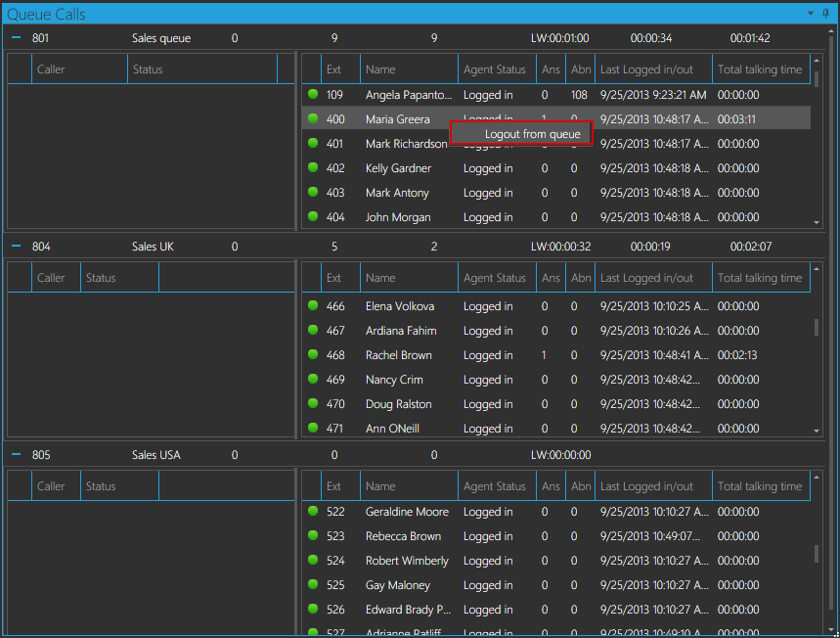Click Abn column header in queue 805
The height and width of the screenshot is (638, 840).
pos(580,486)
